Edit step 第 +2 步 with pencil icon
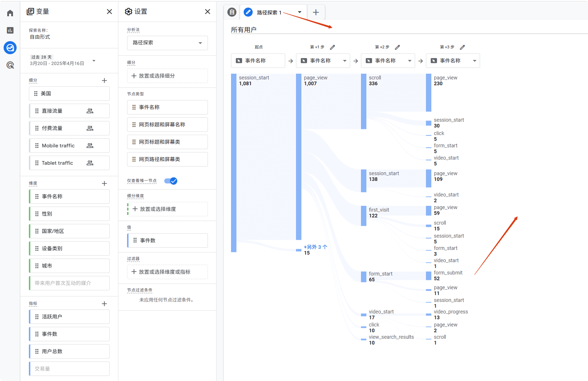 pos(397,47)
